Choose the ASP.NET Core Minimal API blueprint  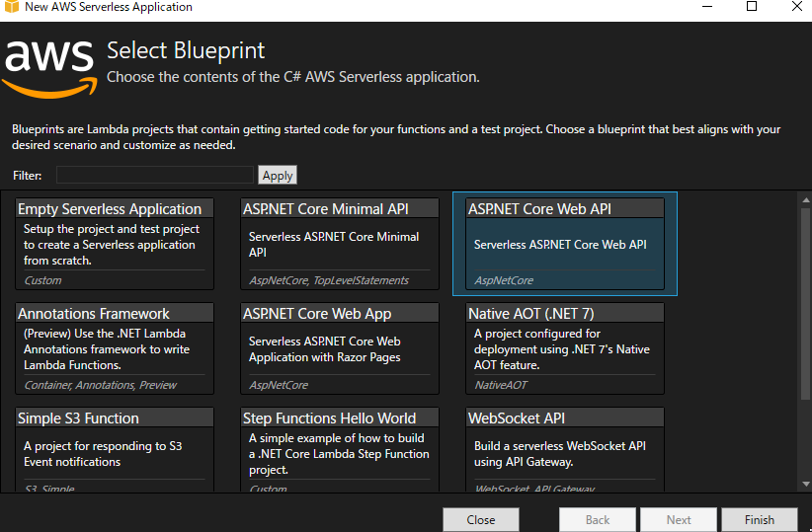tap(340, 244)
